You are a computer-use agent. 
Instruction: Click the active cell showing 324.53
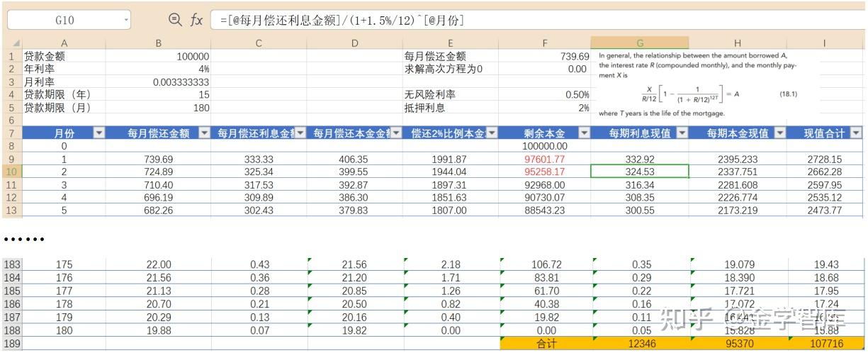pos(640,172)
